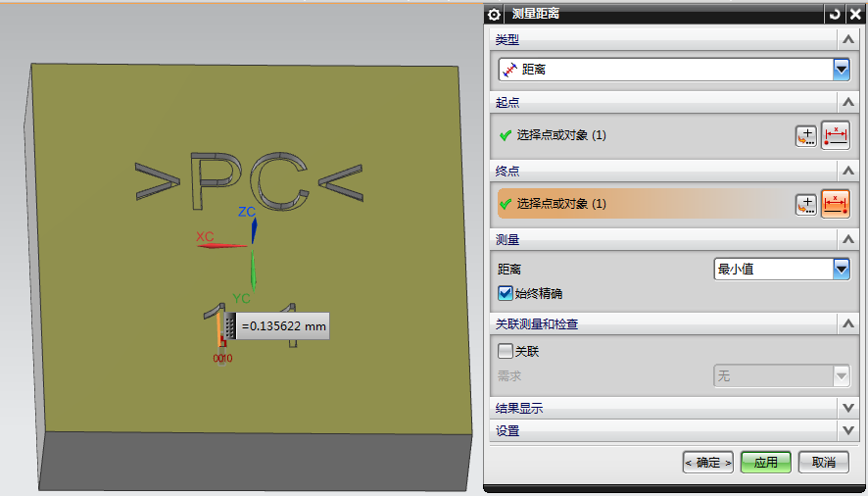Open the dialog settings gear icon
The height and width of the screenshot is (496, 868).
[495, 14]
